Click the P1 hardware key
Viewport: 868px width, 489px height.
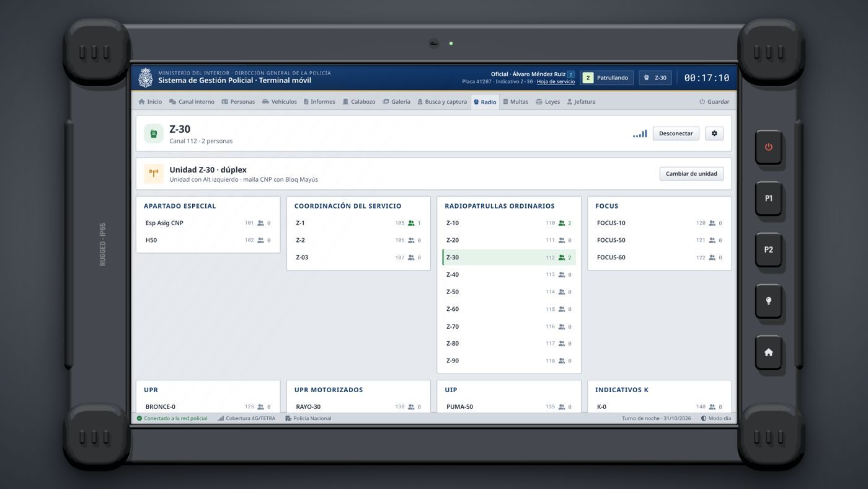click(768, 199)
